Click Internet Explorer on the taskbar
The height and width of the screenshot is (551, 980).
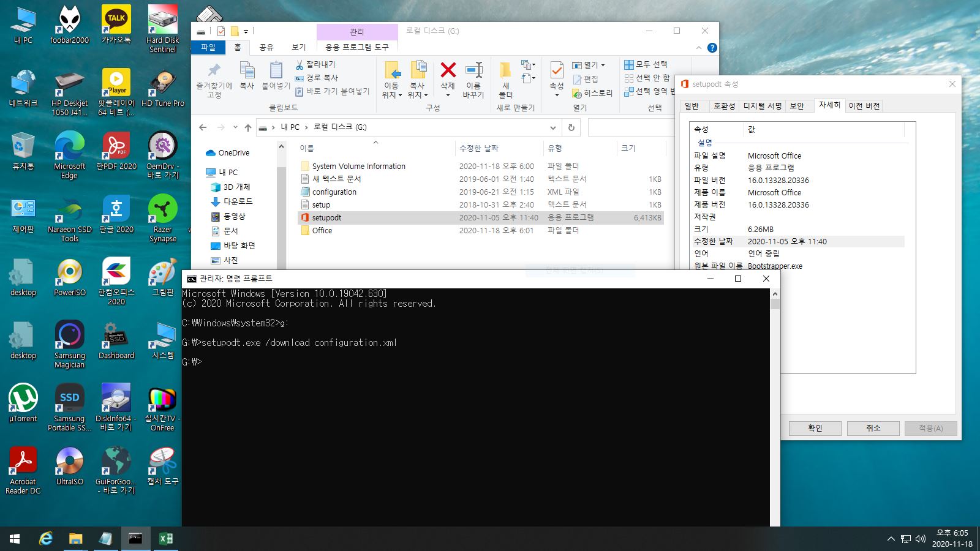pyautogui.click(x=46, y=539)
